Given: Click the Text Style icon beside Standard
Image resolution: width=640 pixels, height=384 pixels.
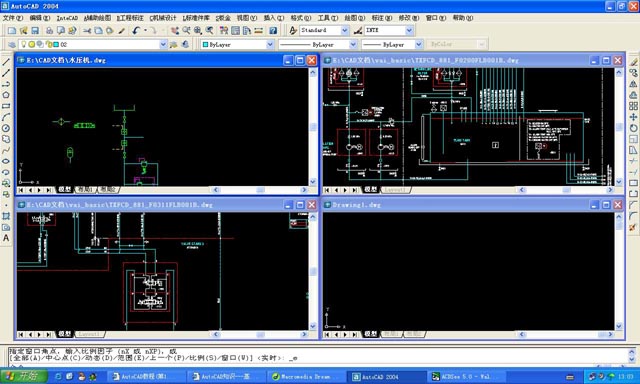Looking at the screenshot, I should 293,31.
